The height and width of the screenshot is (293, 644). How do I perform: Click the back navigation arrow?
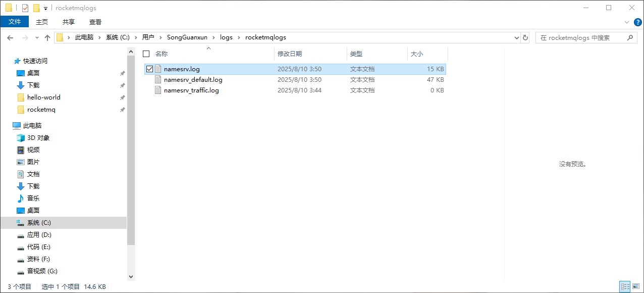pyautogui.click(x=10, y=37)
